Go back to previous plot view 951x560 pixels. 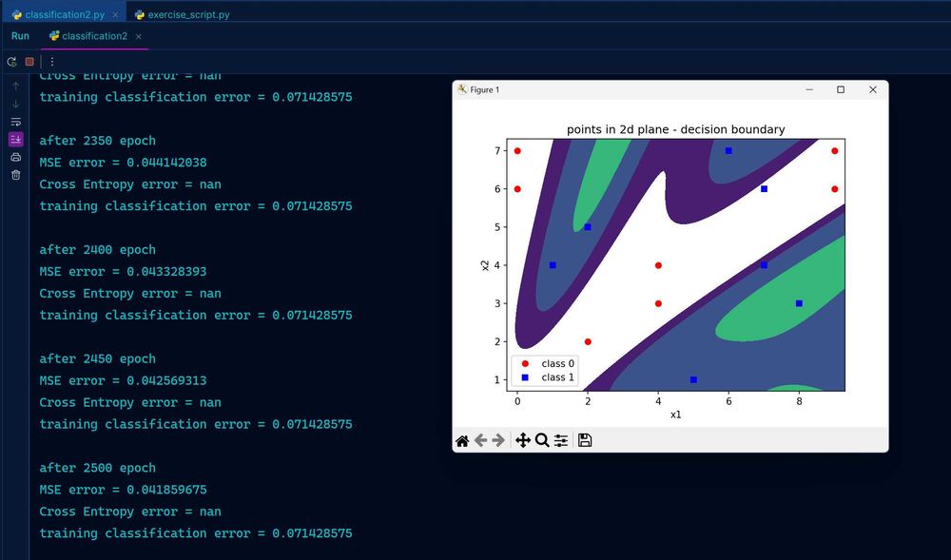[480, 440]
